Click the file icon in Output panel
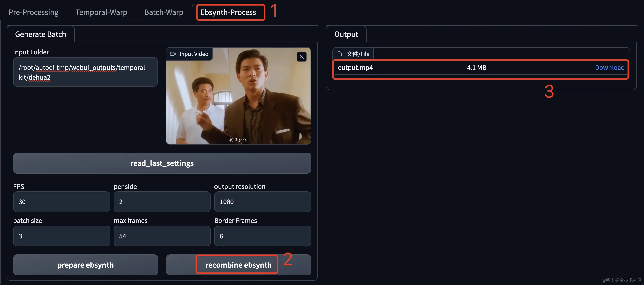 pos(340,54)
